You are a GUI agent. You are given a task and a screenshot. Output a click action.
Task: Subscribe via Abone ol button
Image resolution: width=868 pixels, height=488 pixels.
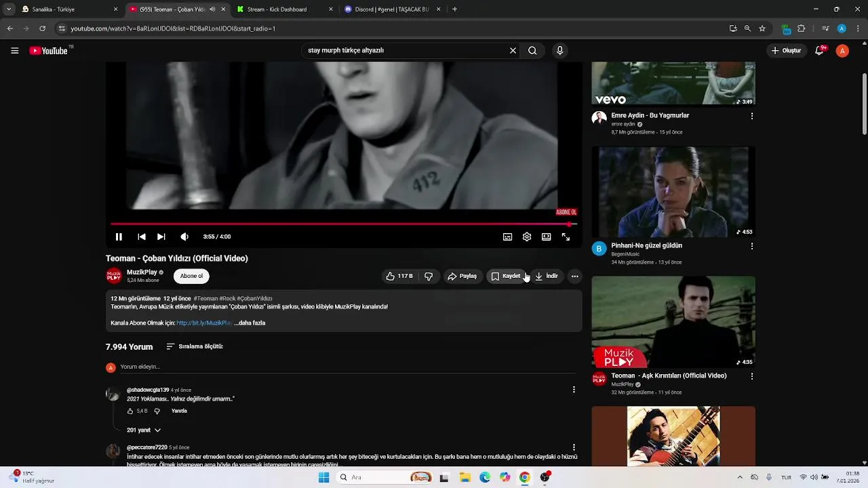click(x=191, y=276)
